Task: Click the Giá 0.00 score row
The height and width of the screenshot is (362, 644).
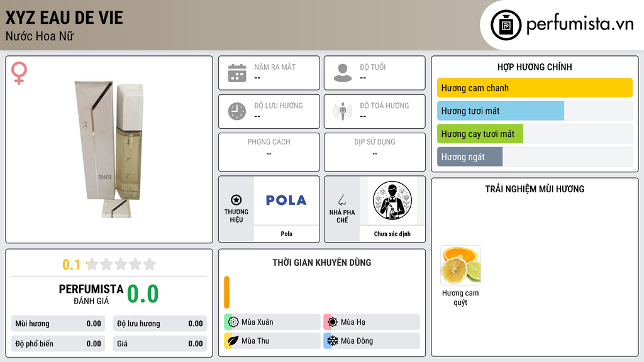Action: point(160,344)
